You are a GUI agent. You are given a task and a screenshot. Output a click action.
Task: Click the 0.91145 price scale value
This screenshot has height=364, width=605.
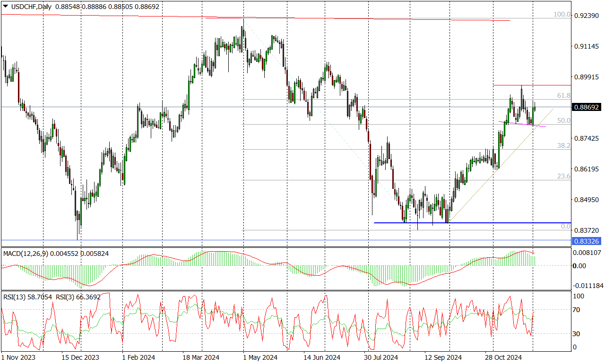(587, 46)
